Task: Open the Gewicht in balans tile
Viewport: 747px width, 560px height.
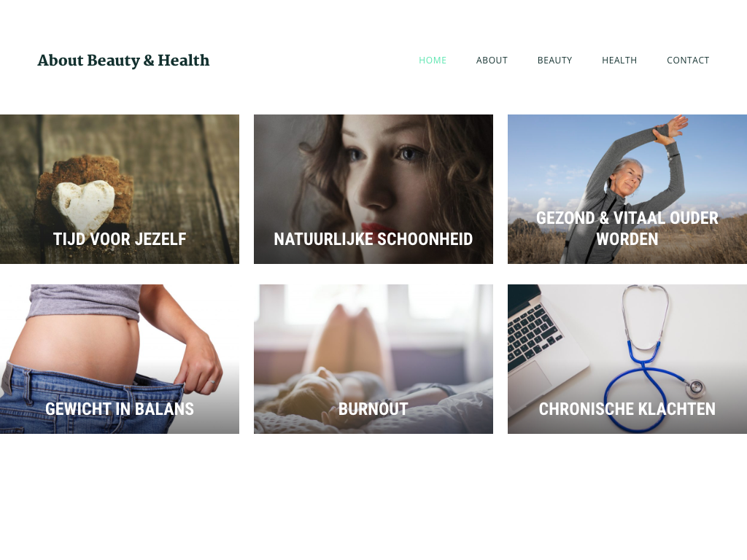Action: coord(120,359)
